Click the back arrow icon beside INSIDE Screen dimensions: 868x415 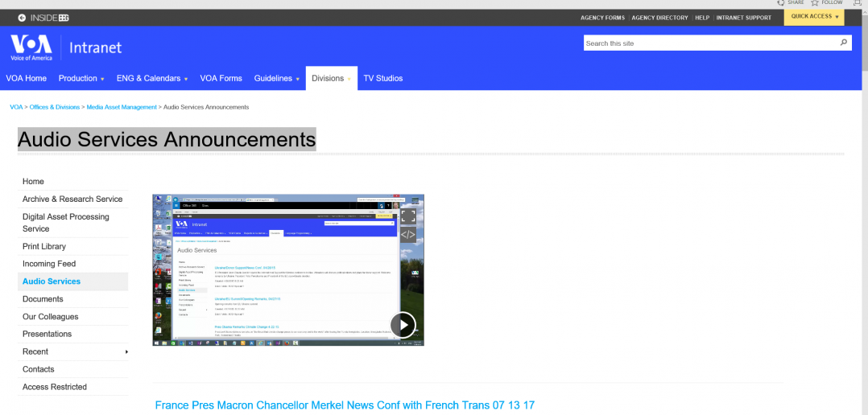[22, 18]
